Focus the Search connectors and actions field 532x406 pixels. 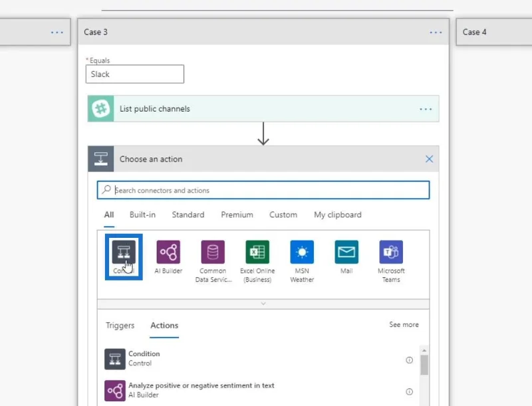coord(263,190)
